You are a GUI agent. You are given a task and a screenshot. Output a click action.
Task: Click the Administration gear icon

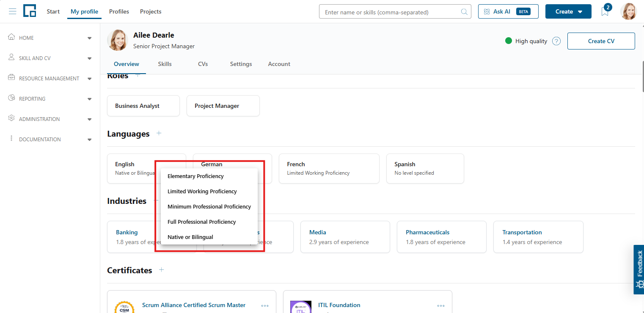coord(11,118)
